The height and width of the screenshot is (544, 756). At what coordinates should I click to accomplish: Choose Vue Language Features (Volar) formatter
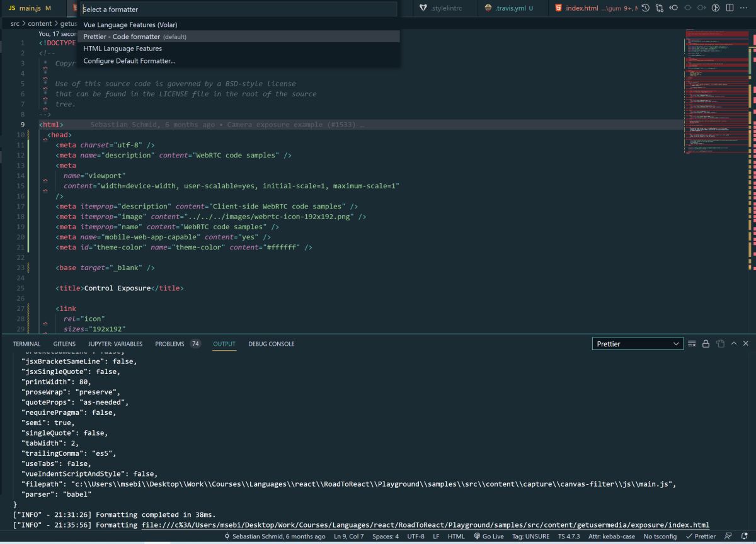239,25
